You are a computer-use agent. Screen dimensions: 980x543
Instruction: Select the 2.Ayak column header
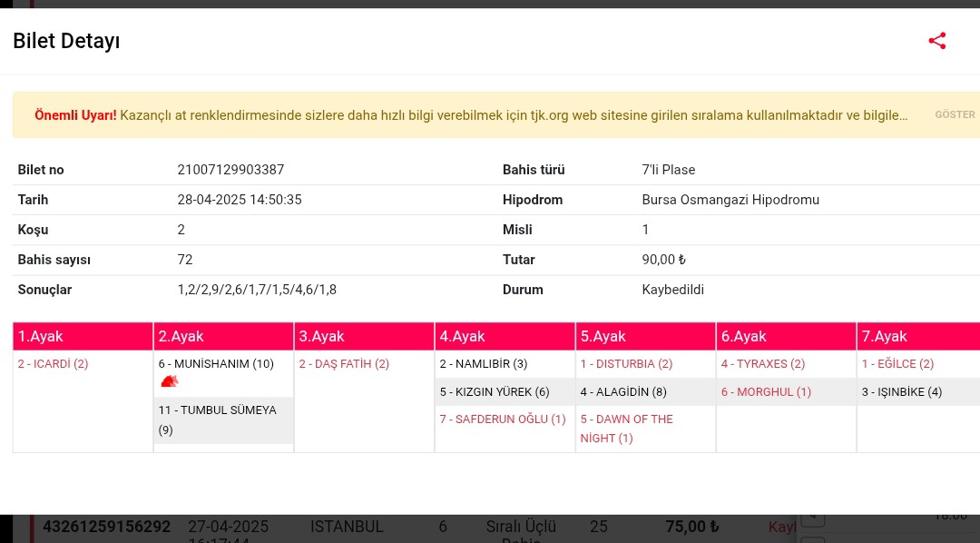[224, 337]
